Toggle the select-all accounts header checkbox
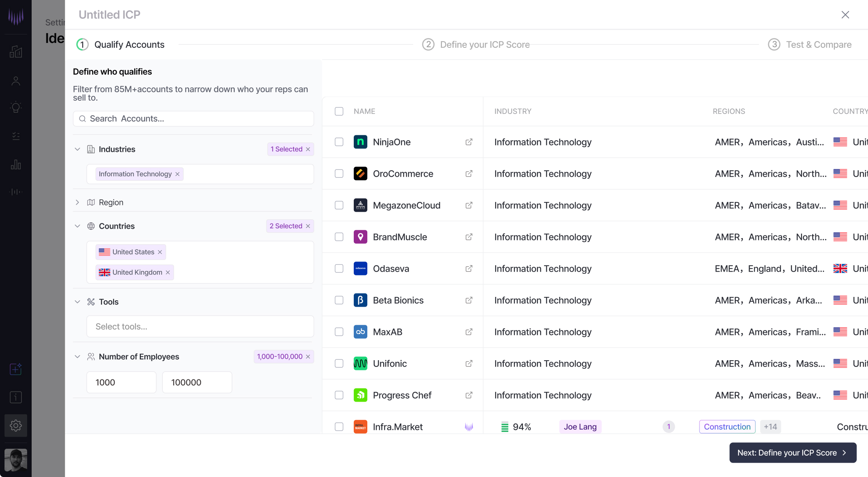Viewport: 868px width, 477px height. 339,111
